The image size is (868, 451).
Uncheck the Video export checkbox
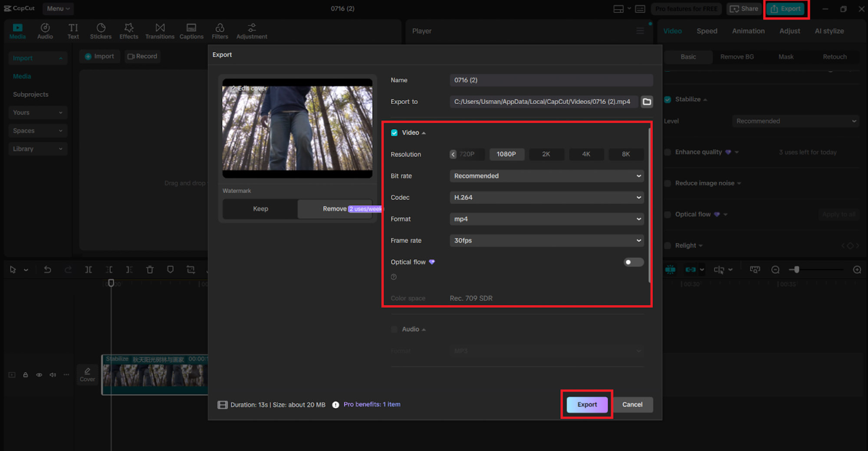[394, 133]
